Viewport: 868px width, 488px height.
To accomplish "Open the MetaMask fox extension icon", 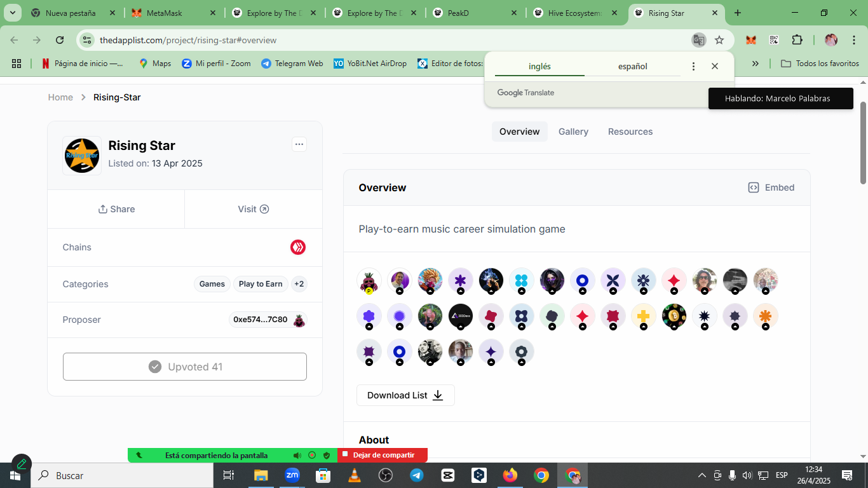I will [x=751, y=40].
